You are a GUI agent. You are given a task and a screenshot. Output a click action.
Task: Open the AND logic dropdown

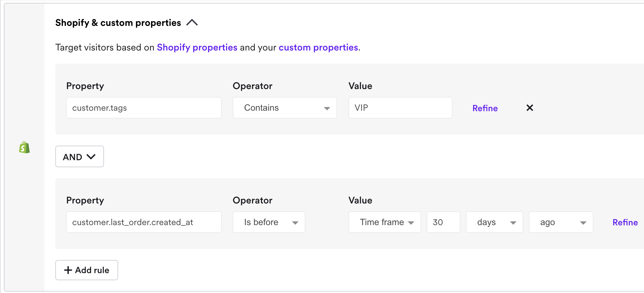point(79,156)
